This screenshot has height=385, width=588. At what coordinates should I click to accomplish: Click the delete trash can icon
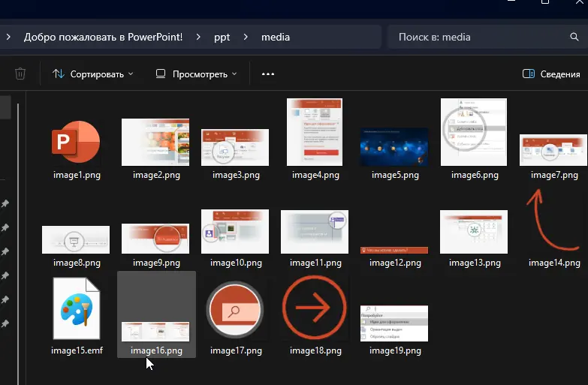tap(20, 74)
